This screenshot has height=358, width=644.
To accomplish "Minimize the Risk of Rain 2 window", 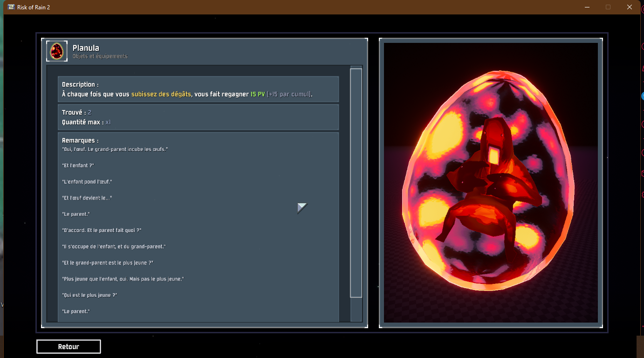I will [587, 7].
